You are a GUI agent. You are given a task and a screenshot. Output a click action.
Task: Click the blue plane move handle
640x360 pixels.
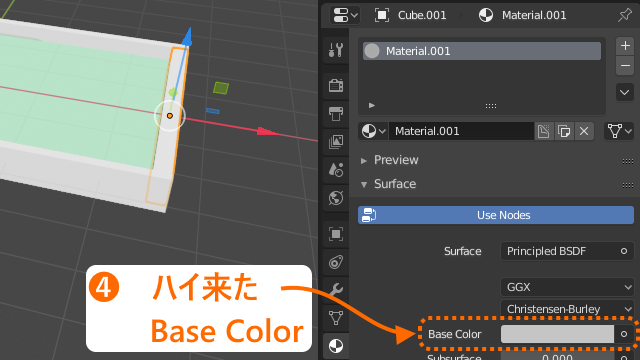[213, 111]
